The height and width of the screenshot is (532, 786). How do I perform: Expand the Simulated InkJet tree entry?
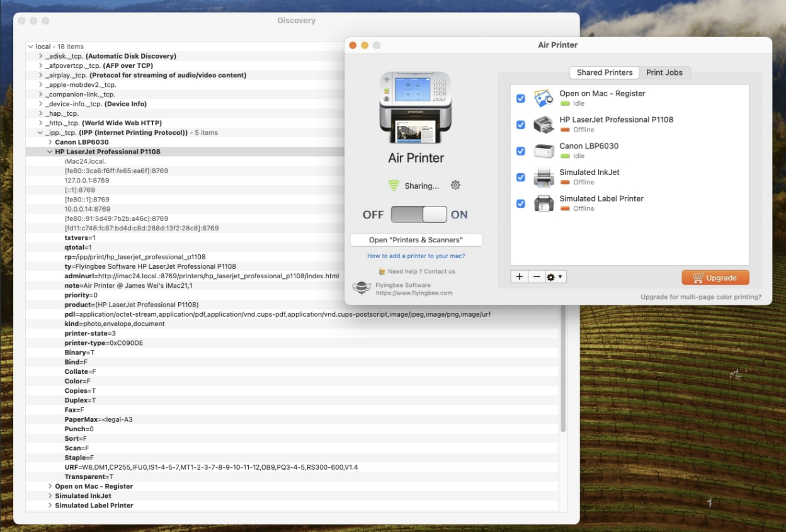[50, 496]
